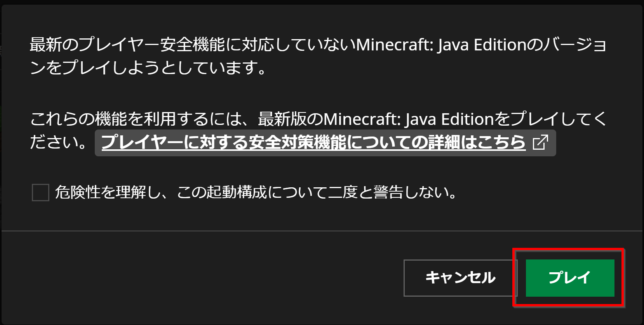Viewport: 644px width, 325px height.
Task: Open the player safety details link
Action: (325, 143)
